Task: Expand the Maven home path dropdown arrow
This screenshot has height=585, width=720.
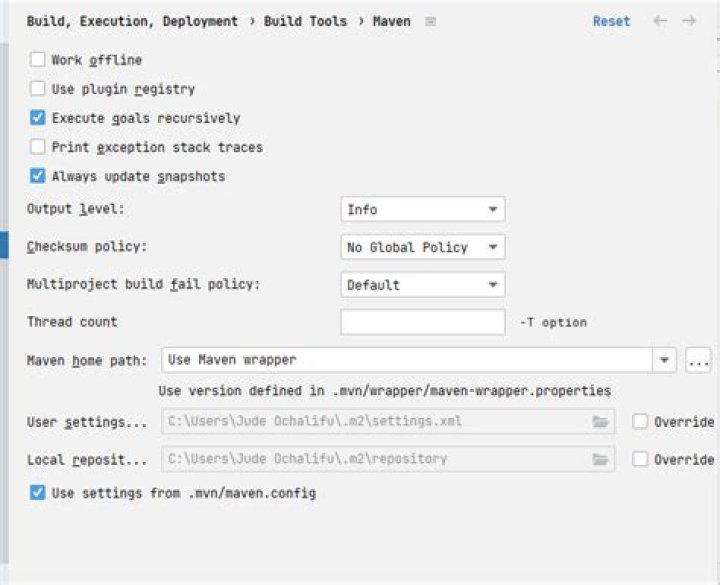Action: (x=664, y=360)
